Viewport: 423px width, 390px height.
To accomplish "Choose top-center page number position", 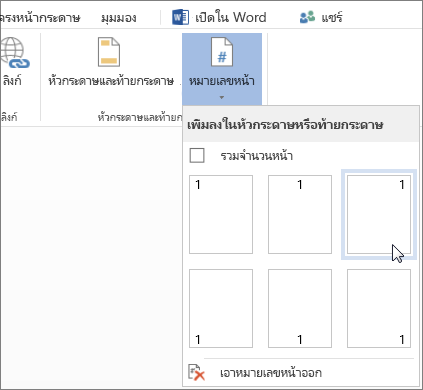I will click(x=300, y=214).
